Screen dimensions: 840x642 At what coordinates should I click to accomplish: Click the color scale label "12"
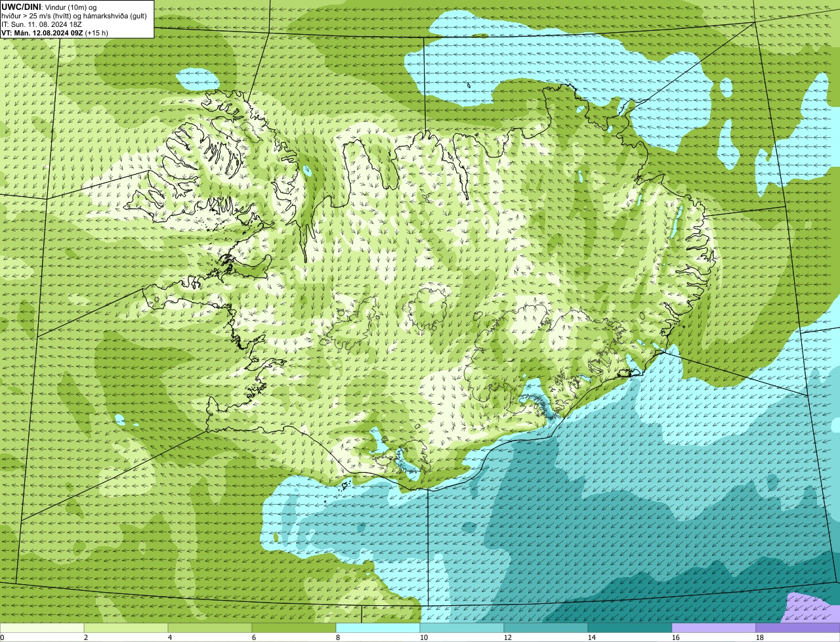tap(507, 637)
